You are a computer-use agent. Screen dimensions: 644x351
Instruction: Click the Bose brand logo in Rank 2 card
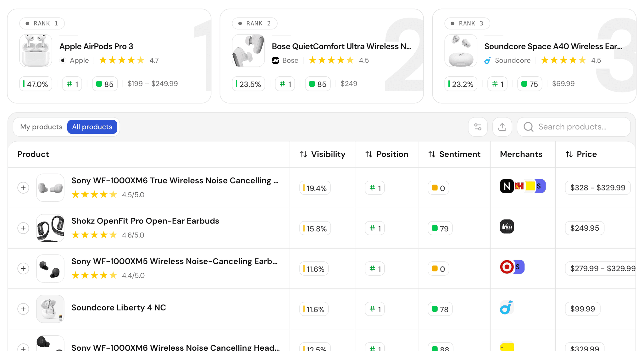tap(275, 60)
